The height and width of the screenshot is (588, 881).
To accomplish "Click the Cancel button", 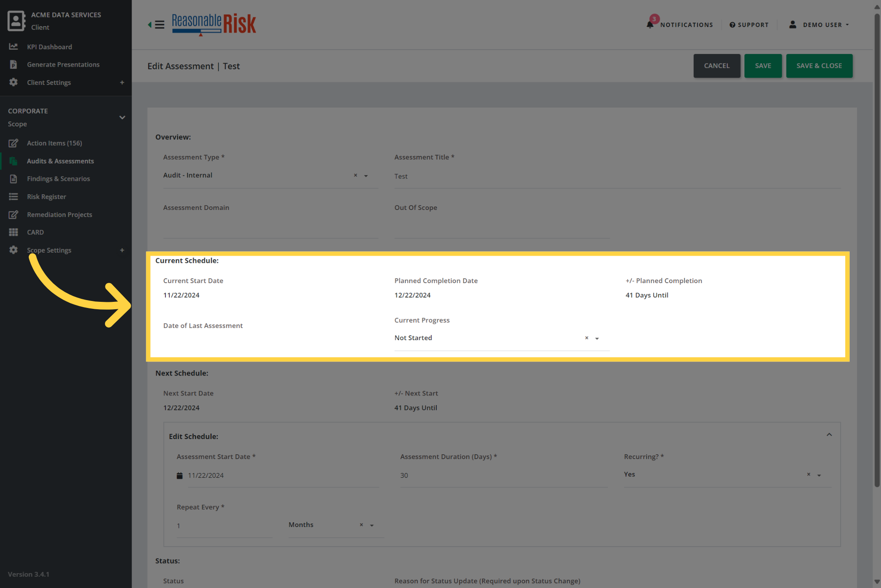I will point(717,66).
